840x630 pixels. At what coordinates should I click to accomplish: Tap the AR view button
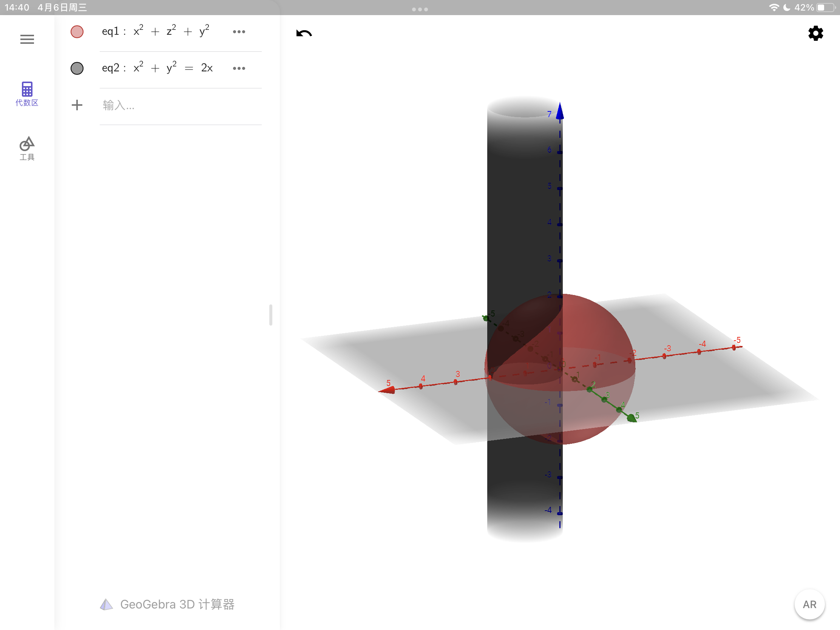tap(809, 604)
